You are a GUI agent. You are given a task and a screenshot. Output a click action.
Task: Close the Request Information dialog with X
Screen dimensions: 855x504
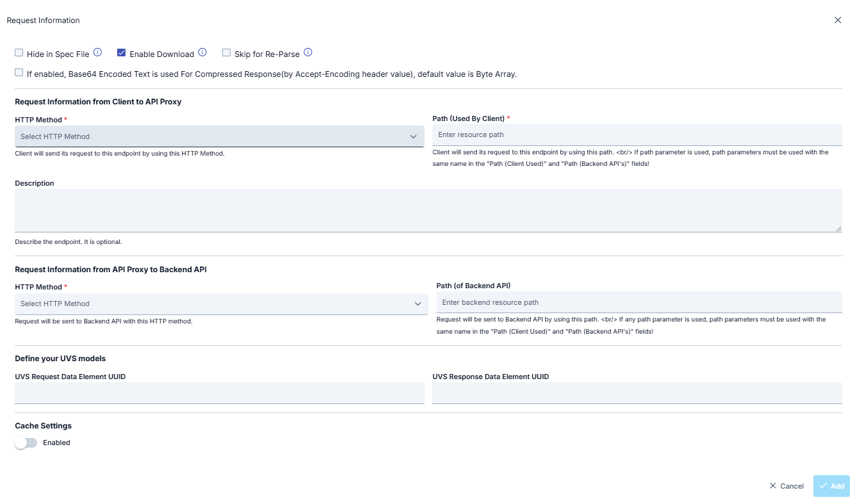point(838,20)
